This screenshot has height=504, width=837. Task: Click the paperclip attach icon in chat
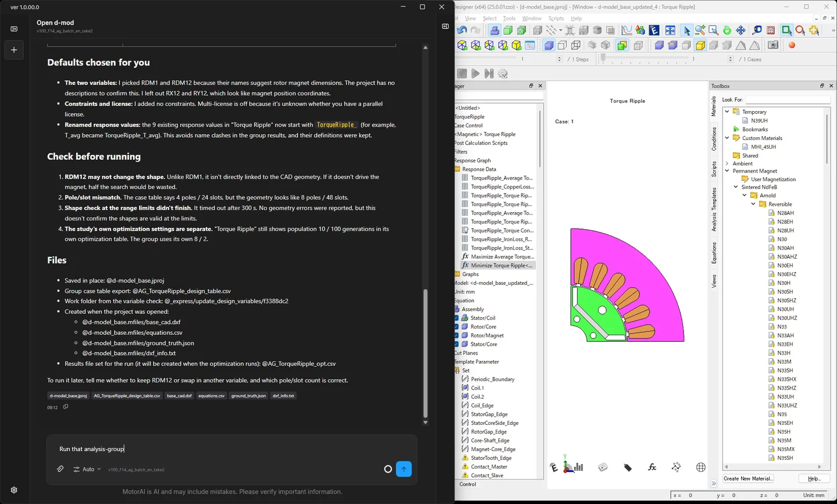(60, 469)
